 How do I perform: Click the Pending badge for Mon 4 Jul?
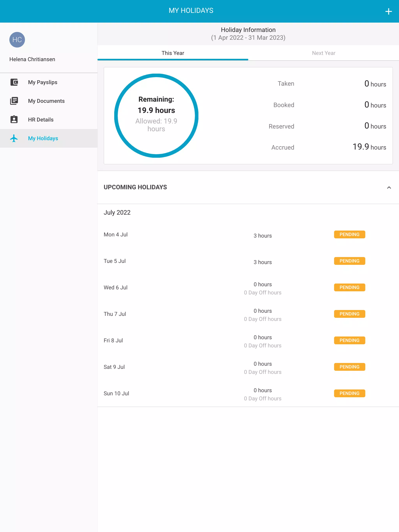[x=349, y=234]
